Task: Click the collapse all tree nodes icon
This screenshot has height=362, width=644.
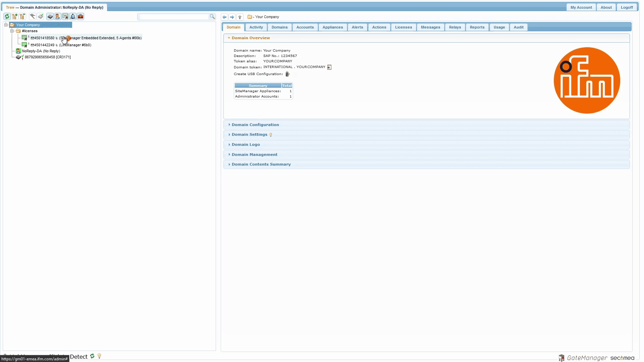Action: coord(22,16)
